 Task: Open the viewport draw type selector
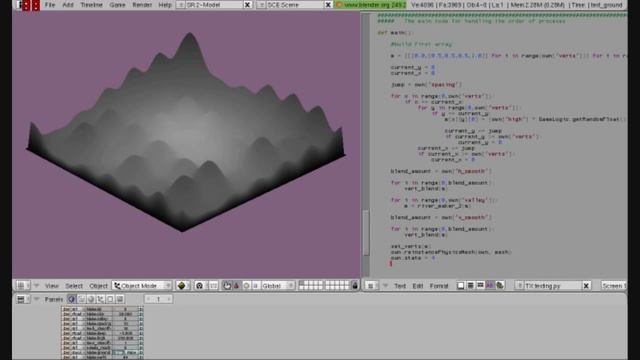(x=182, y=286)
